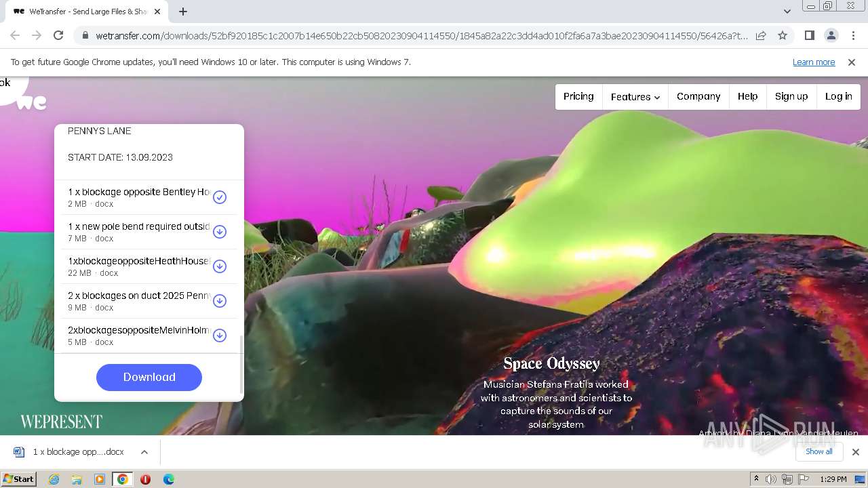Select '2xblockagesoppositeMelvinHolm' file name
Image resolution: width=868 pixels, height=488 pixels.
click(x=139, y=330)
